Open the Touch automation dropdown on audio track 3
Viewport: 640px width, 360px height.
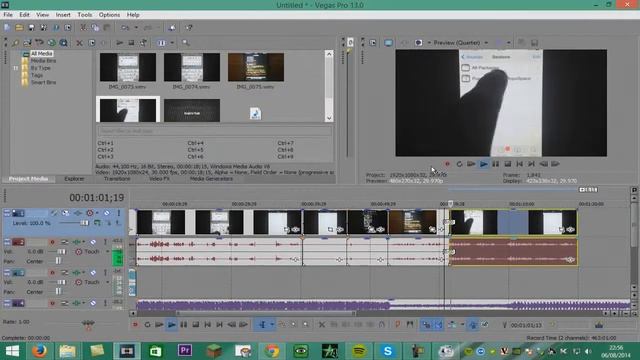tap(107, 282)
